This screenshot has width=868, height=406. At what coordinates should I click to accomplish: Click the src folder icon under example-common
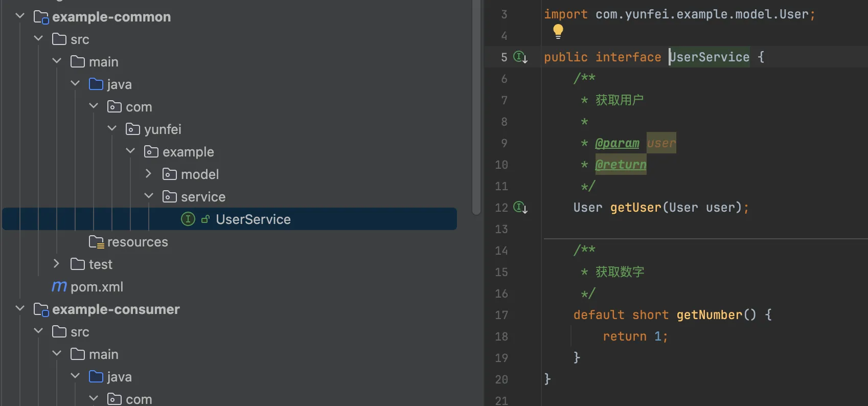click(59, 39)
